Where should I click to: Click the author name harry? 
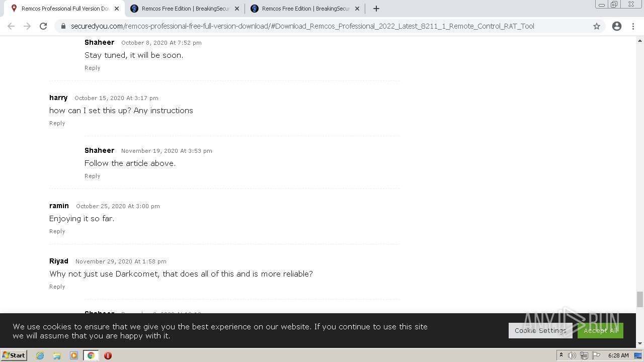tap(58, 98)
